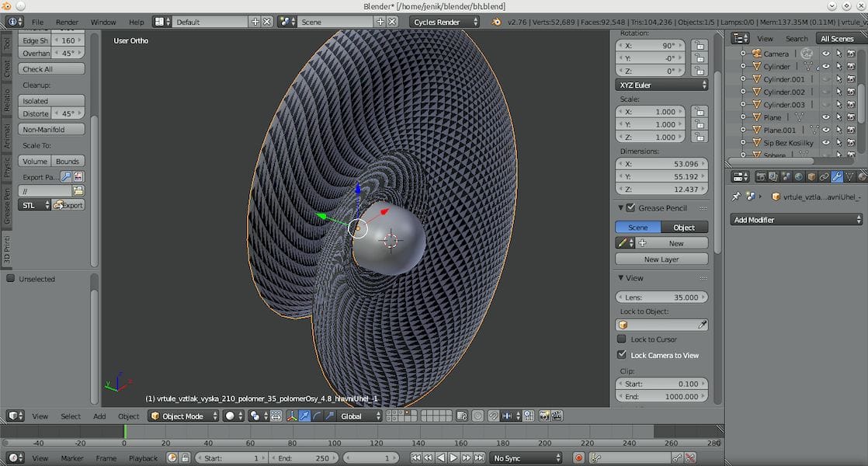Image resolution: width=868 pixels, height=466 pixels.
Task: Click the Check All button
Action: (x=51, y=69)
